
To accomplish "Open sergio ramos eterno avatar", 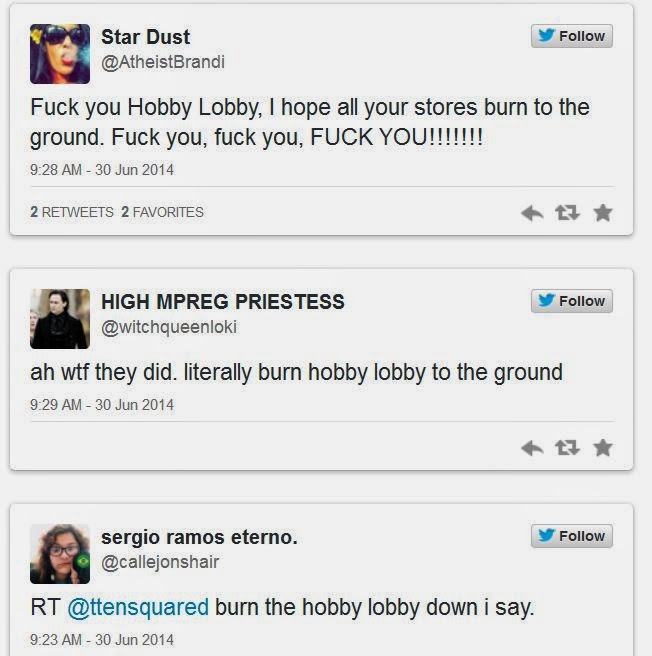I will click(x=60, y=554).
